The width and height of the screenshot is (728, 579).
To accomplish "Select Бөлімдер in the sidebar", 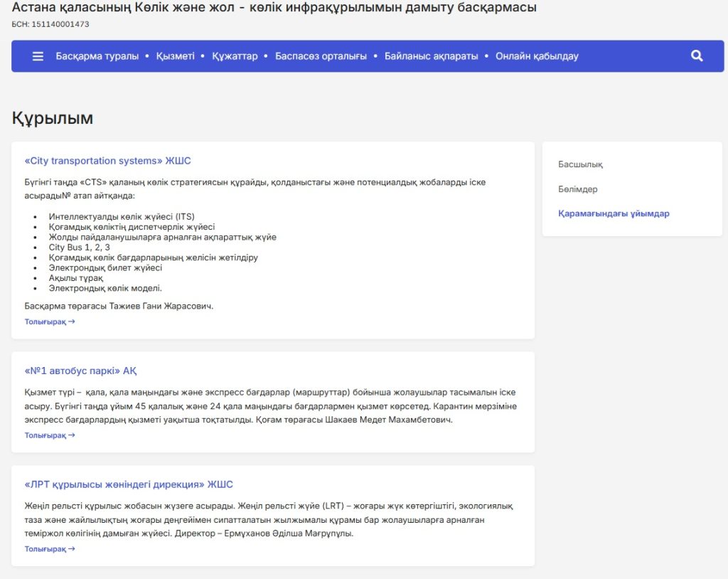I will click(577, 189).
